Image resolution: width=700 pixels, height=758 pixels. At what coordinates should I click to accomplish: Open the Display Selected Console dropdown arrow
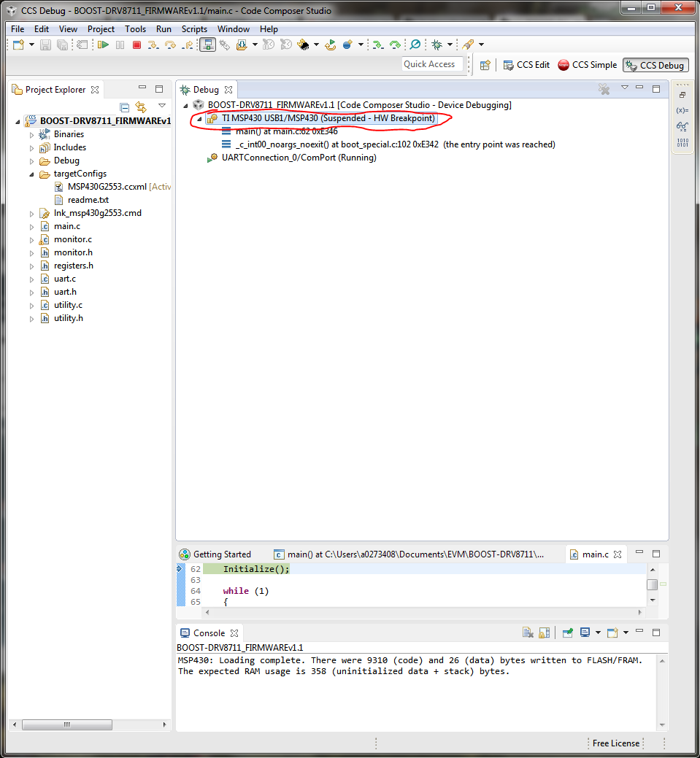tap(598, 633)
